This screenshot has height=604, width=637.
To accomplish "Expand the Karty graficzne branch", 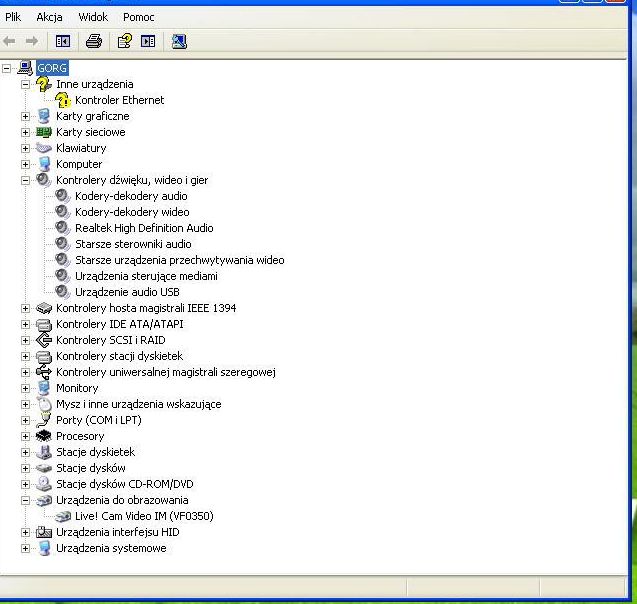I will click(x=25, y=117).
